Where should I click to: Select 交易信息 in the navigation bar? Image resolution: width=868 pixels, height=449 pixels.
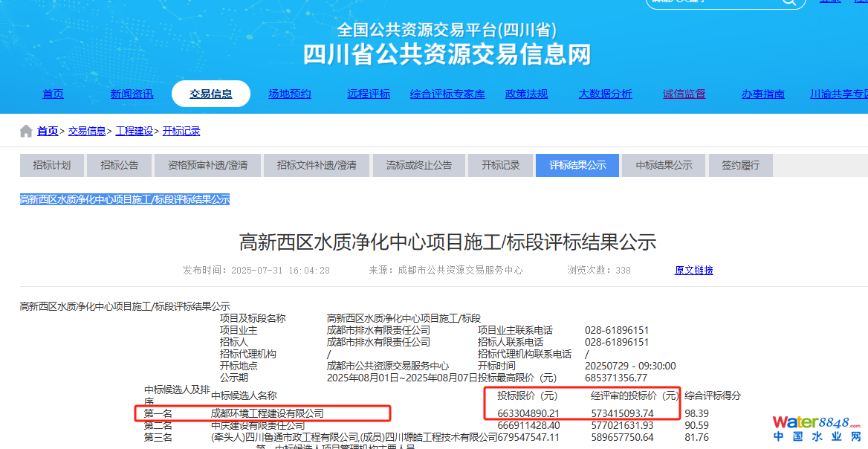[211, 94]
